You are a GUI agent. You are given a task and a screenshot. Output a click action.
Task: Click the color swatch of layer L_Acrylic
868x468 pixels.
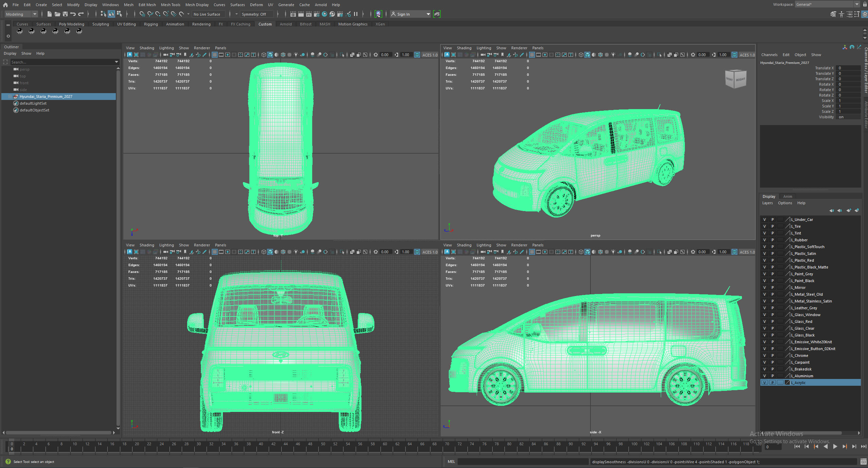[x=787, y=383]
